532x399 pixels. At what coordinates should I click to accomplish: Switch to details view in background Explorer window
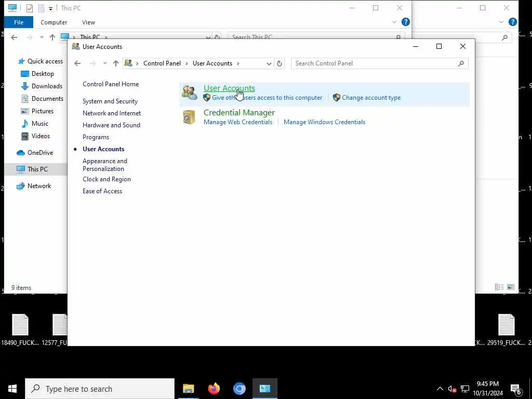pos(499,287)
